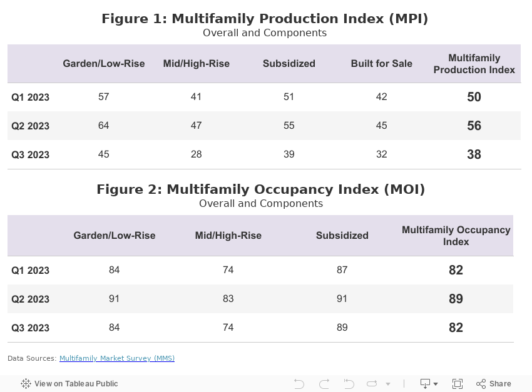532x392 pixels.
Task: Select Q1 2023 Built for Sale value 42
Action: [x=382, y=97]
